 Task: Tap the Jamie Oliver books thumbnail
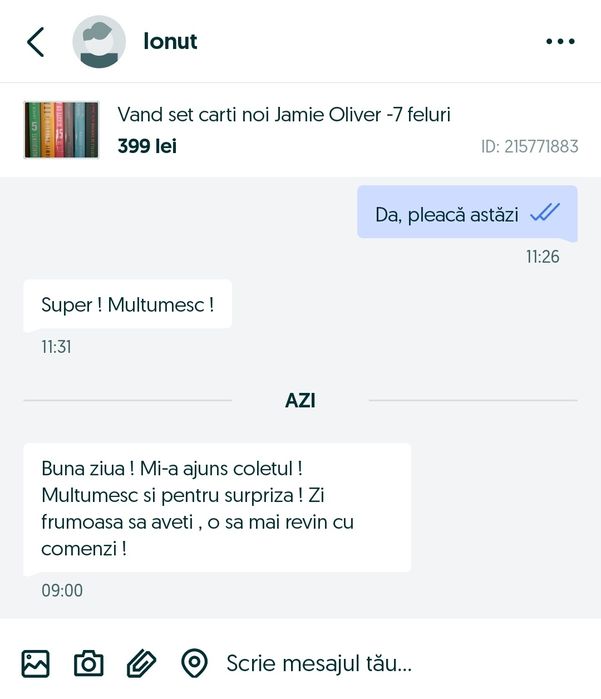pyautogui.click(x=61, y=130)
